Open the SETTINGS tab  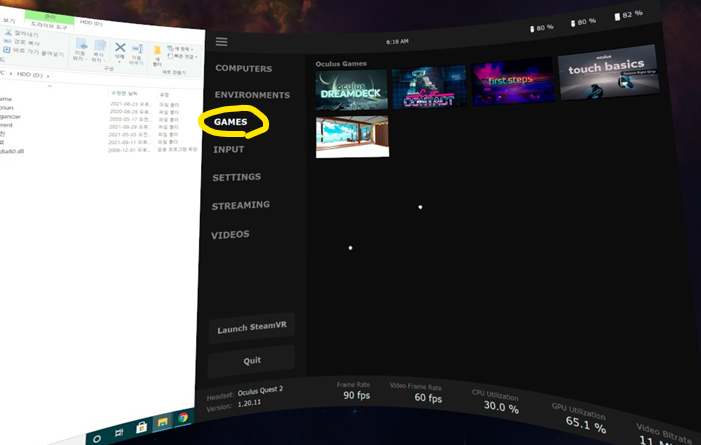click(236, 177)
